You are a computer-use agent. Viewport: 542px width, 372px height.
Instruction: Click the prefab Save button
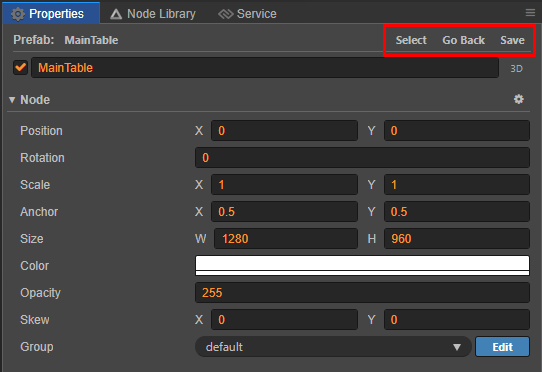coord(512,40)
